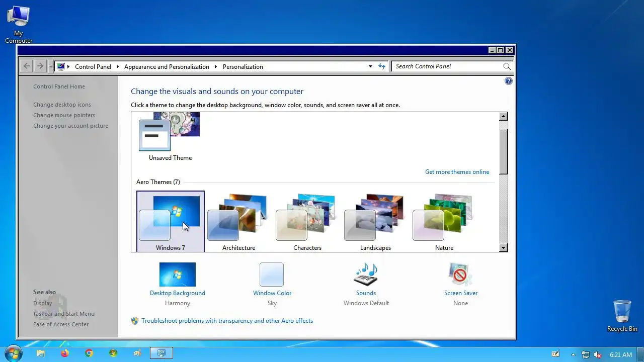Open File Explorer from the taskbar

[41, 353]
